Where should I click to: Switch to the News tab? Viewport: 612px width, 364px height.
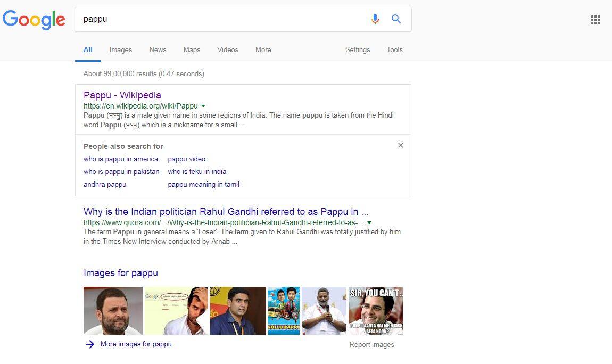[x=158, y=49]
